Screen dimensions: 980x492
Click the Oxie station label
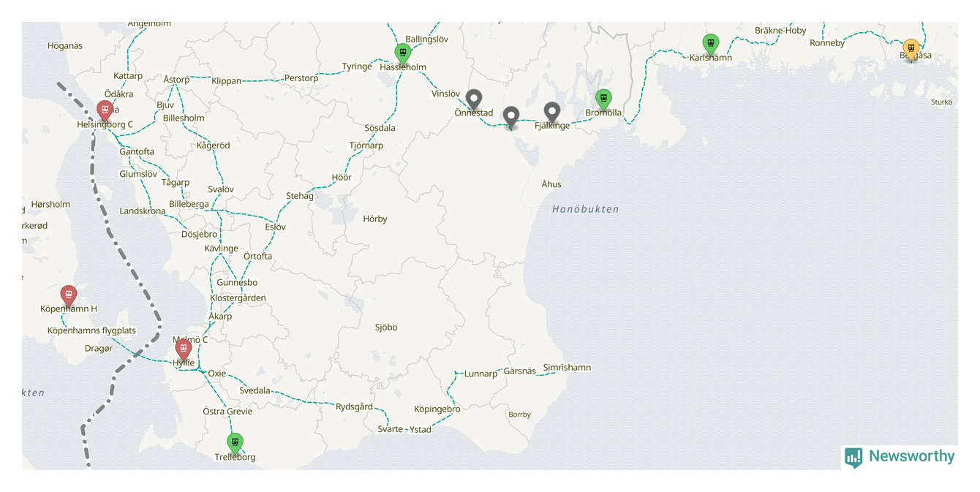(217, 373)
